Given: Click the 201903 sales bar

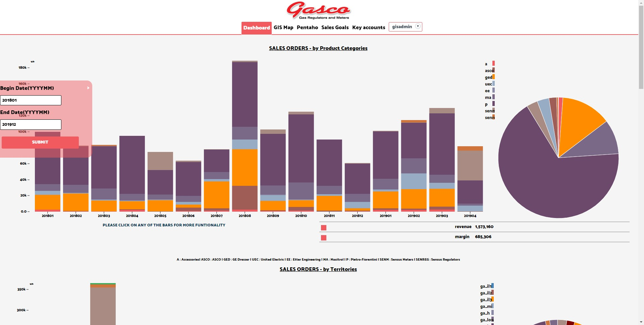Looking at the screenshot, I should pyautogui.click(x=442, y=160).
